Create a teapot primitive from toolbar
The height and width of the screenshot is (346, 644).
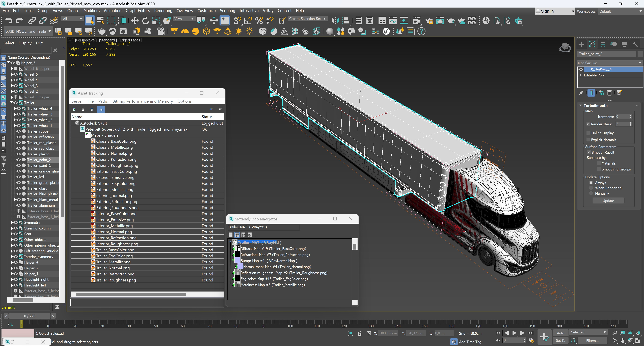pyautogui.click(x=101, y=32)
